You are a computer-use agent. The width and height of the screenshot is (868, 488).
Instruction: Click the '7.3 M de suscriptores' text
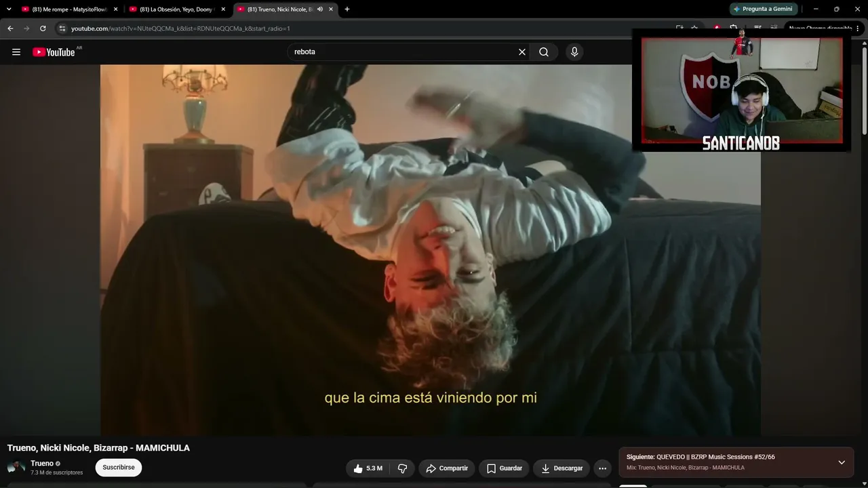tap(56, 473)
